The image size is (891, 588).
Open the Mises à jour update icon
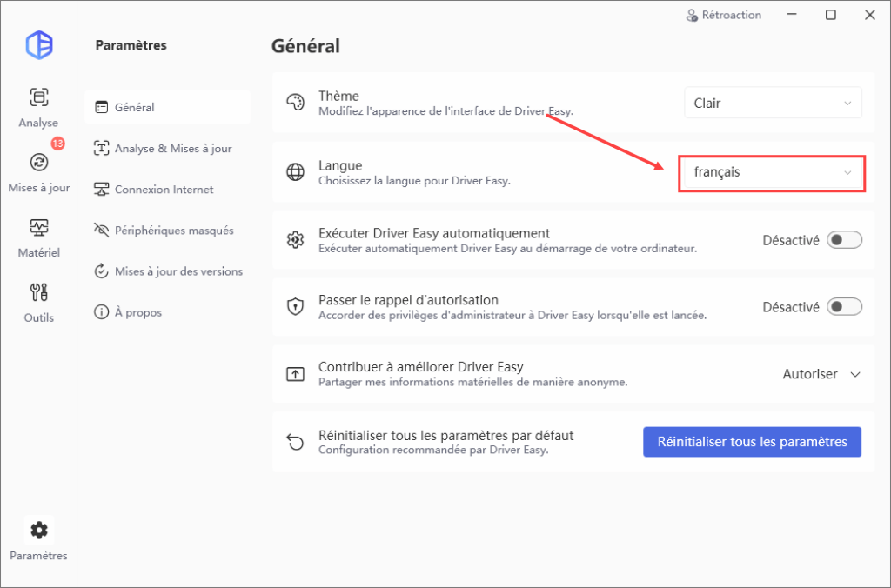pos(38,163)
